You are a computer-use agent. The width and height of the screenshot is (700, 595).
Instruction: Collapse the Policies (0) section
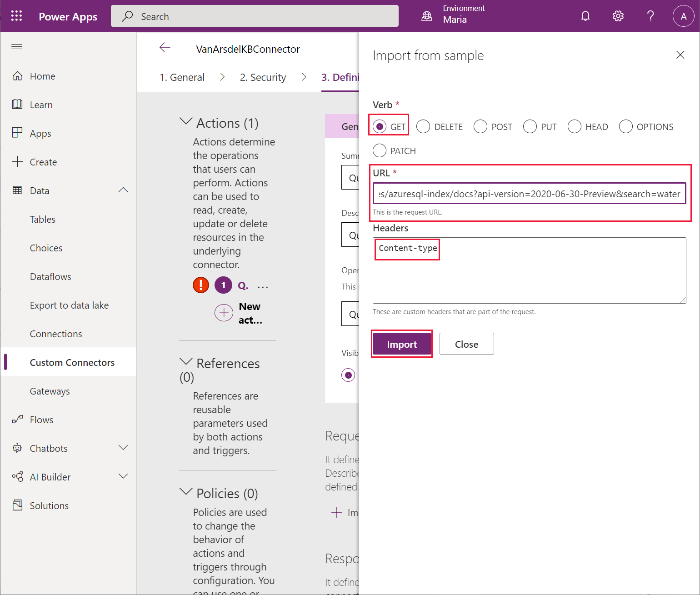(186, 492)
